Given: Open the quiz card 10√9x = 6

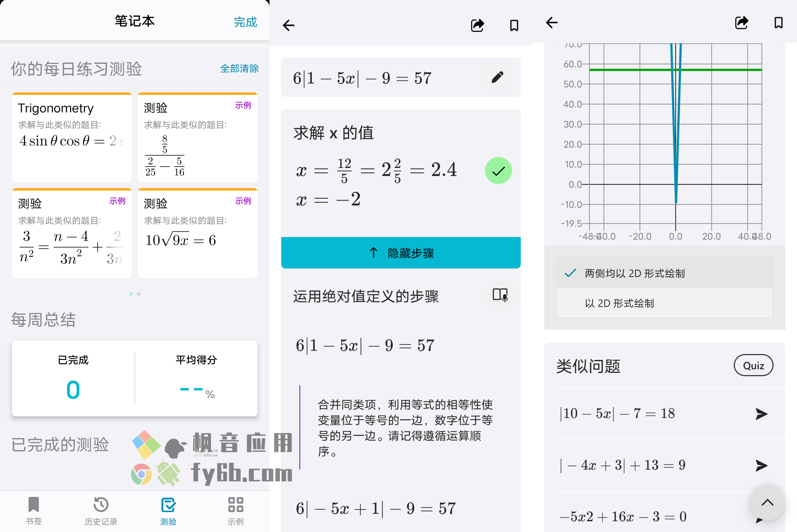Looking at the screenshot, I should tap(197, 233).
